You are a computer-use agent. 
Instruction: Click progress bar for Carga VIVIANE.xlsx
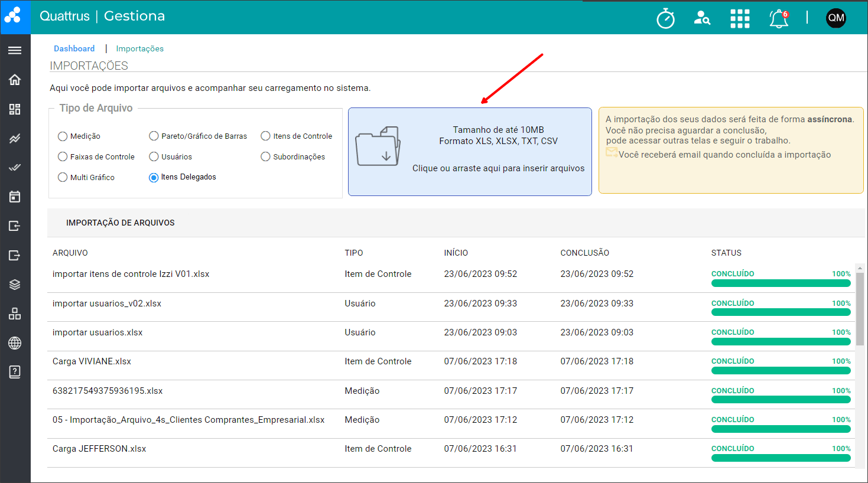pyautogui.click(x=781, y=370)
